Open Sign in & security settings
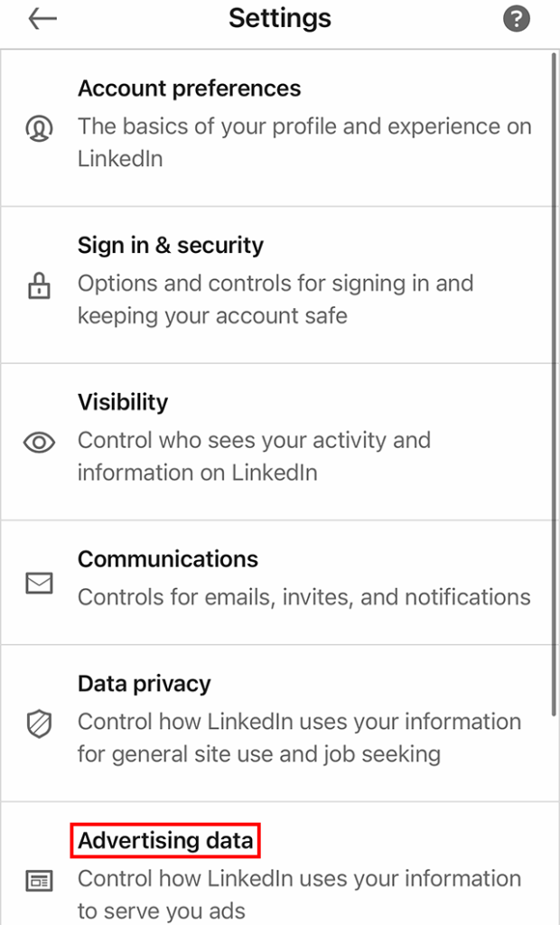Screen dimensions: 560x925 click(x=171, y=245)
